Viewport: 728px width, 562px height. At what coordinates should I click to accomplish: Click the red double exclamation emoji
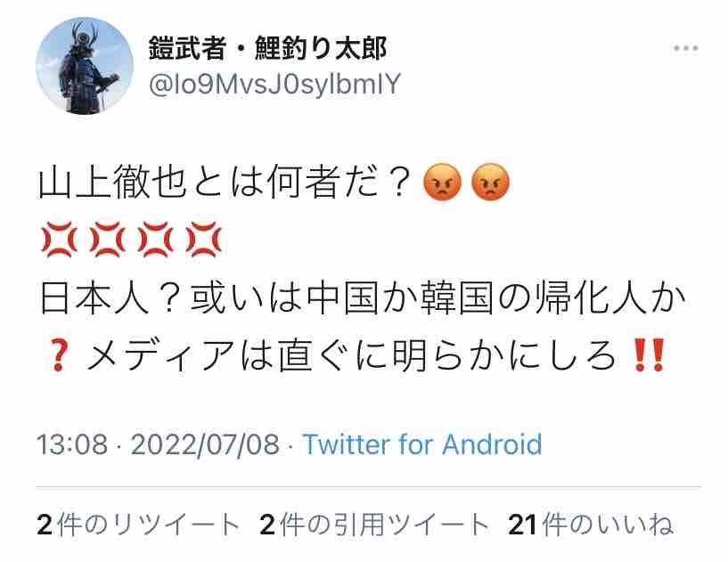[650, 354]
